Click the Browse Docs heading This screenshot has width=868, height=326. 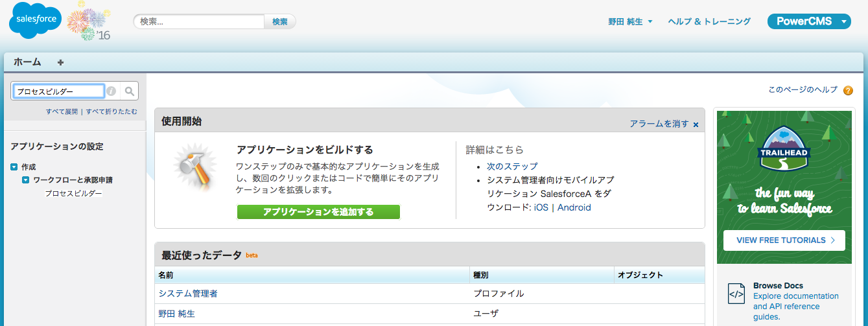click(x=778, y=286)
